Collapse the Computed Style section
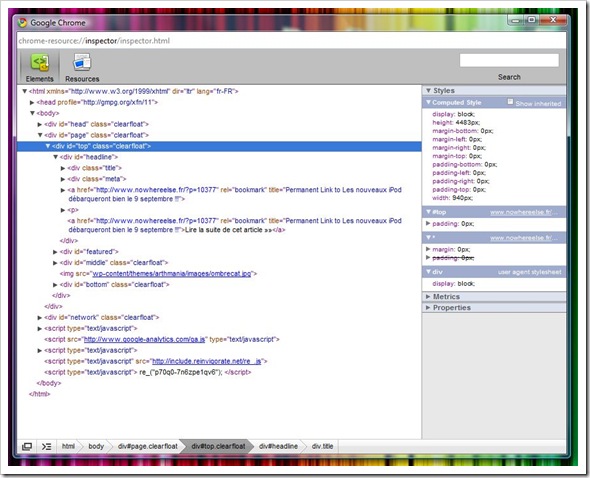Image resolution: width=590 pixels, height=478 pixels. (x=428, y=102)
